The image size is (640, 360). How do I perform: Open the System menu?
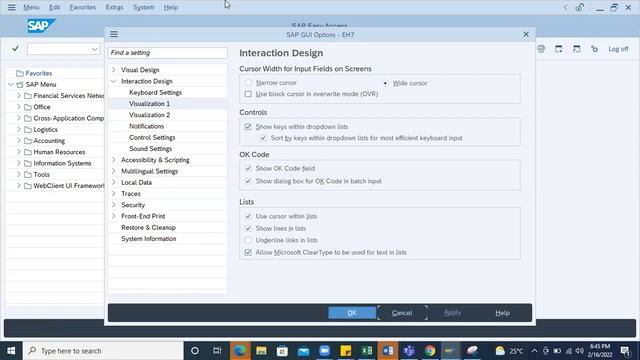point(143,7)
